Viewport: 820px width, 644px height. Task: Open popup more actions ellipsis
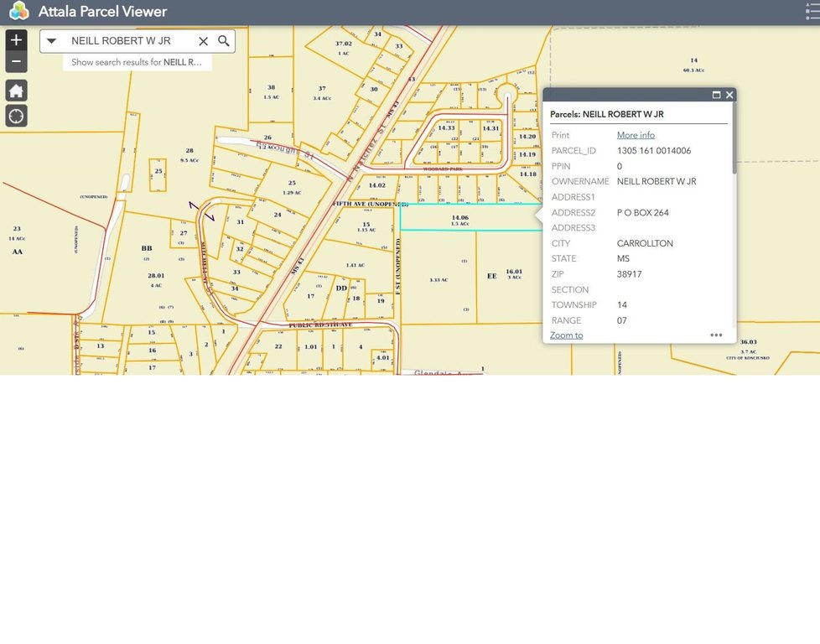click(717, 335)
